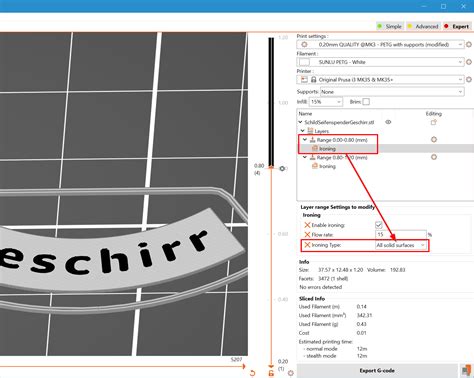Open the Ironing Type dropdown

click(401, 245)
